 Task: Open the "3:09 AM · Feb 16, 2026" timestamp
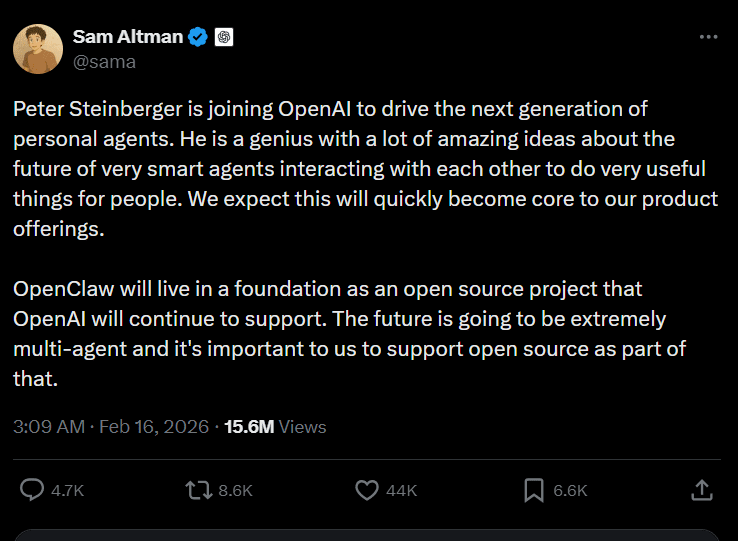(111, 427)
